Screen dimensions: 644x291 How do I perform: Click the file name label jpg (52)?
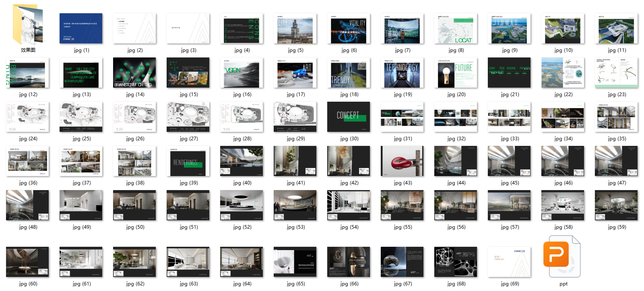(242, 227)
